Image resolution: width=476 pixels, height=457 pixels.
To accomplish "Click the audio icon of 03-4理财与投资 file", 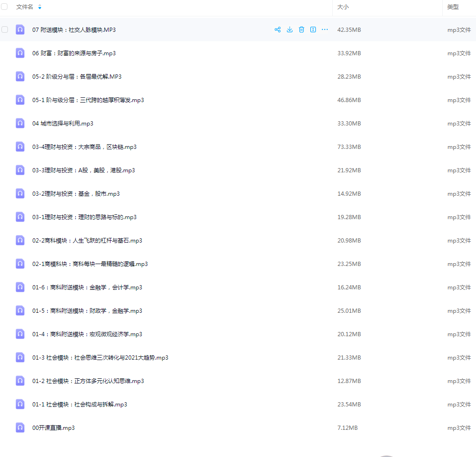I will coord(20,147).
